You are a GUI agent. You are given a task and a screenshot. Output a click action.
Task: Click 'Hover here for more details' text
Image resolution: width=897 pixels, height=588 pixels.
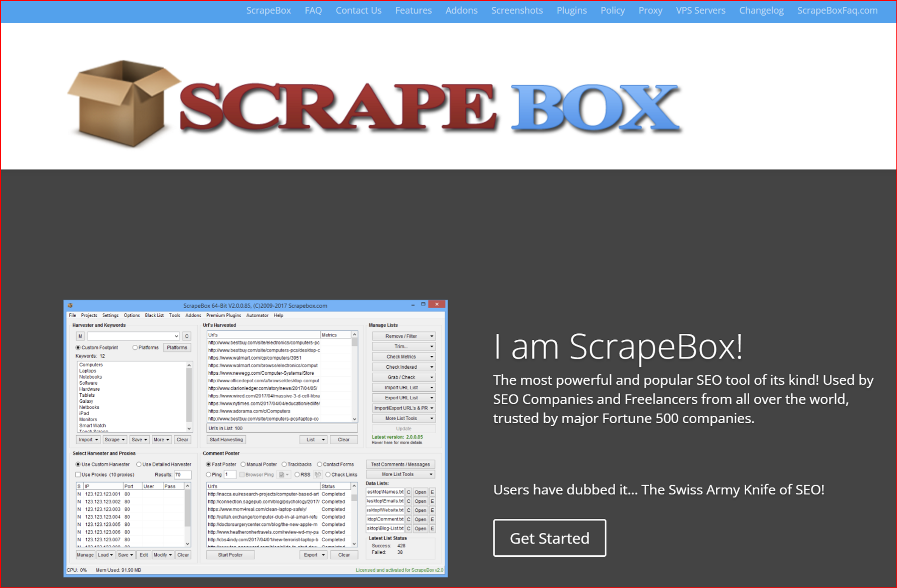tap(397, 443)
